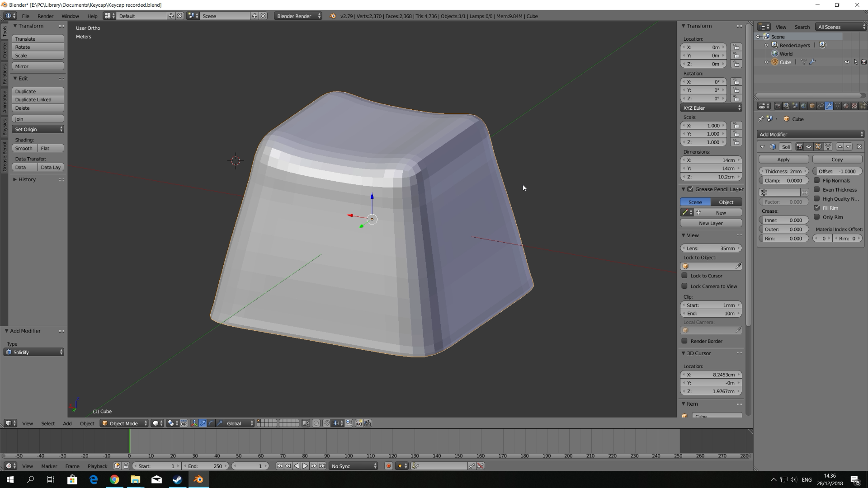Click the OpenGL render animation clapper icon
Viewport: 868px width, 488px height.
pyautogui.click(x=368, y=423)
